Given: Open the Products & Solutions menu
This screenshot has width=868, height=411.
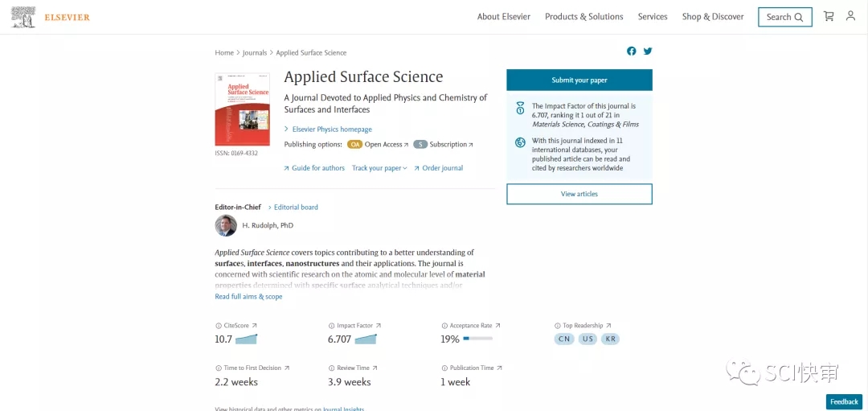Looking at the screenshot, I should 583,17.
